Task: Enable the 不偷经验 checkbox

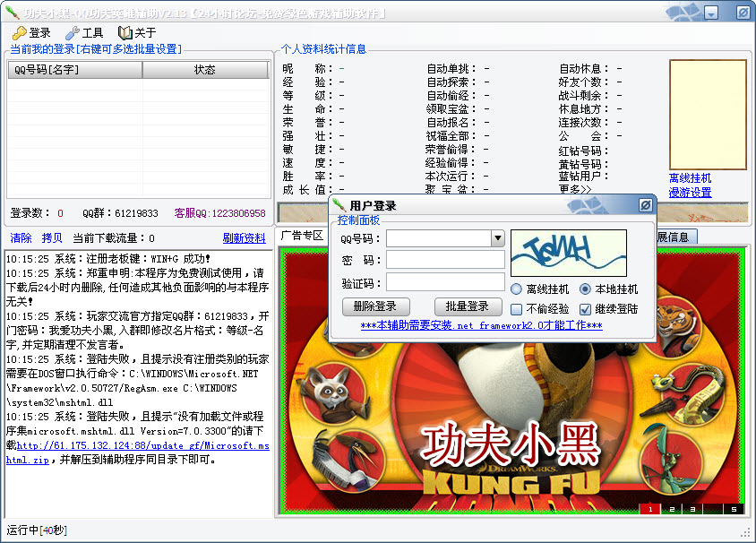Action: click(516, 309)
